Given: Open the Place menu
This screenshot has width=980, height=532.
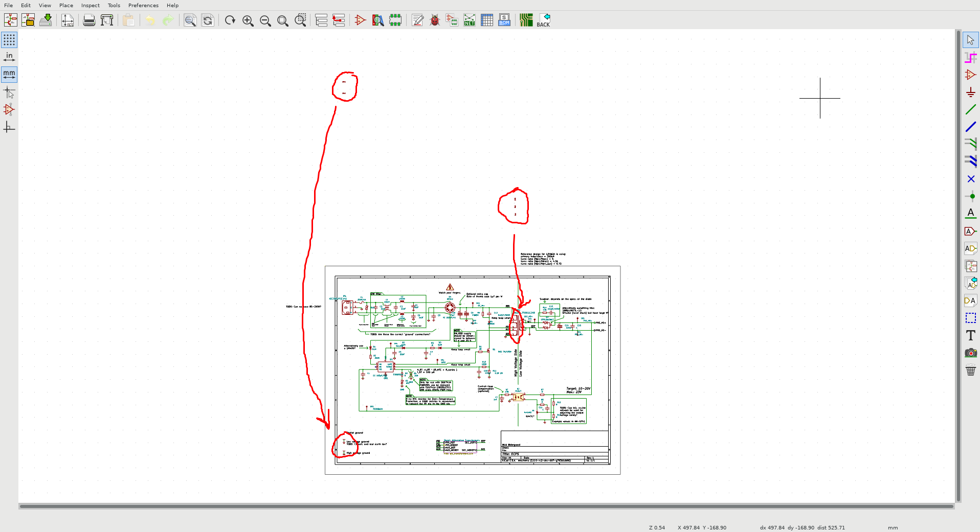Looking at the screenshot, I should (66, 5).
